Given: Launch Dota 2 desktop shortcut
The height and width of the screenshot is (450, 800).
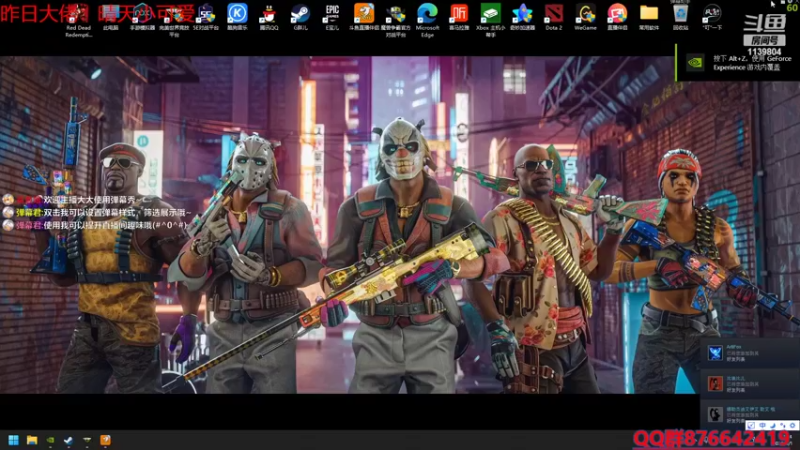Looking at the screenshot, I should [554, 17].
